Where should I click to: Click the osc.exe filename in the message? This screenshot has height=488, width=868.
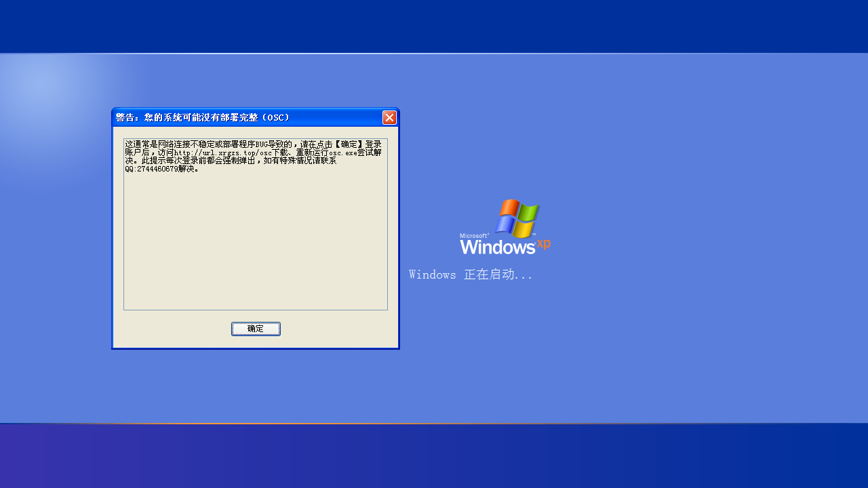pyautogui.click(x=342, y=152)
